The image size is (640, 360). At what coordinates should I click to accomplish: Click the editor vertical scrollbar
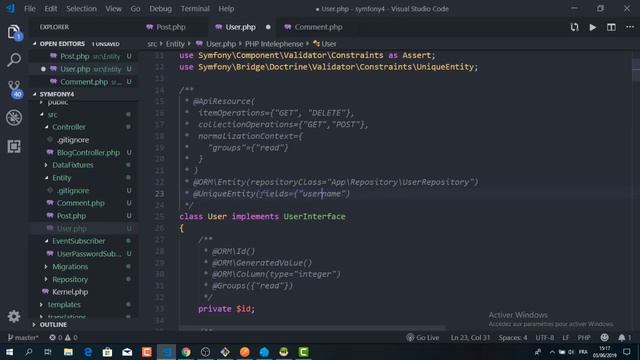coord(636,69)
